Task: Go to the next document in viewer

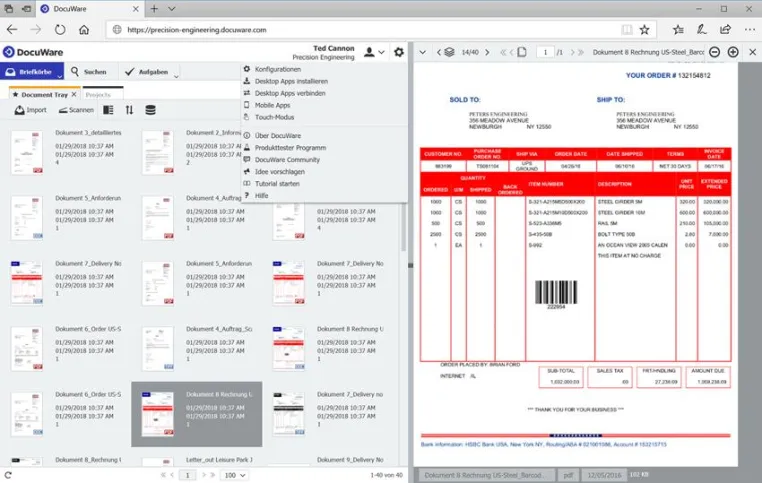Action: [487, 52]
